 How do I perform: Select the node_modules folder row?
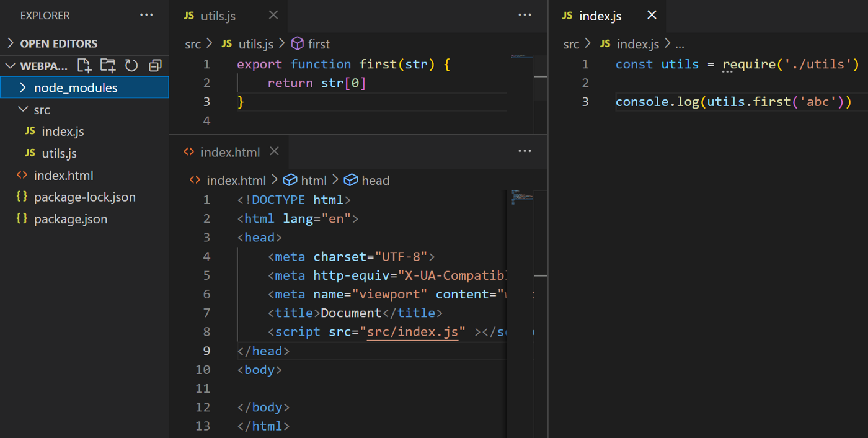[x=84, y=87]
